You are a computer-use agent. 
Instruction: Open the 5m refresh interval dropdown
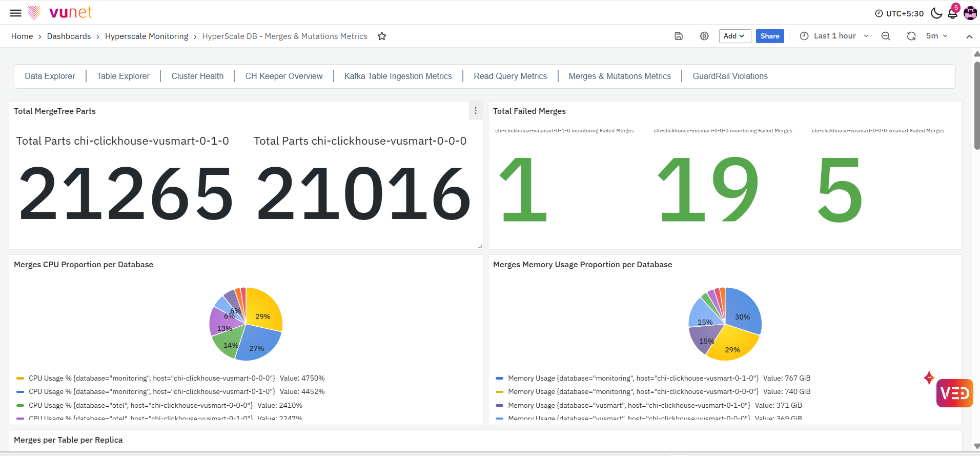click(937, 36)
